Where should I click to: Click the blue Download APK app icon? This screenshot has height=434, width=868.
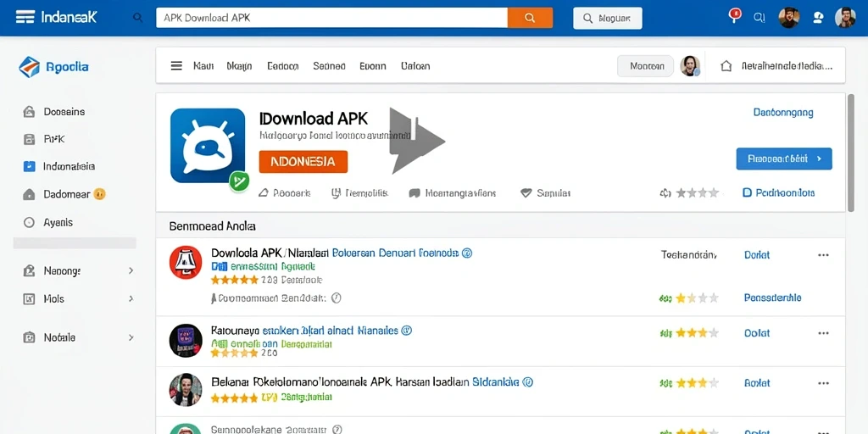point(208,145)
